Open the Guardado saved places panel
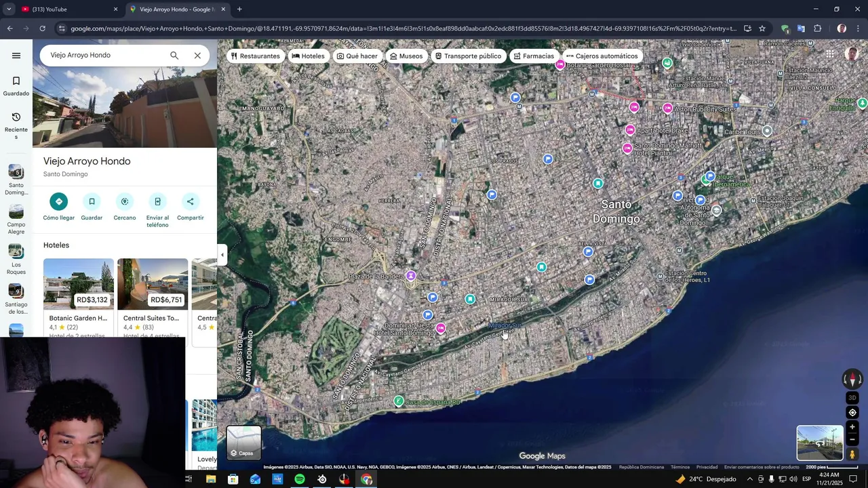 coord(16,86)
